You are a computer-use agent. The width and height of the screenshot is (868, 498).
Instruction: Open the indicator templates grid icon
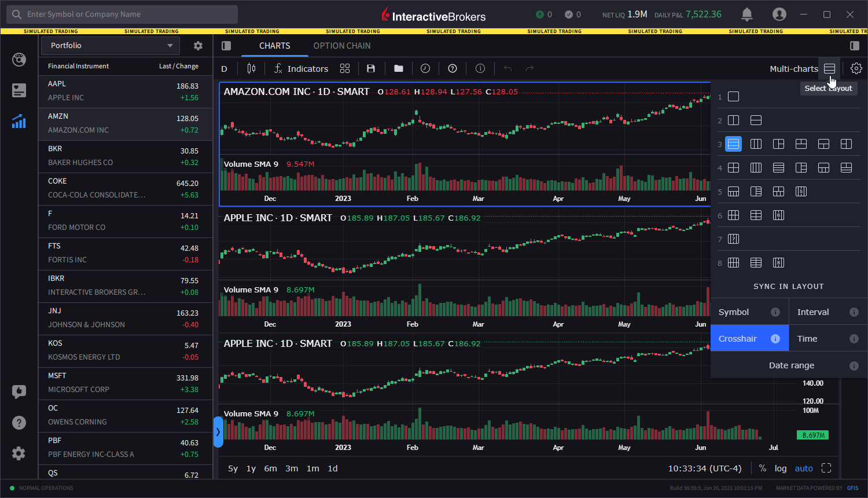345,68
